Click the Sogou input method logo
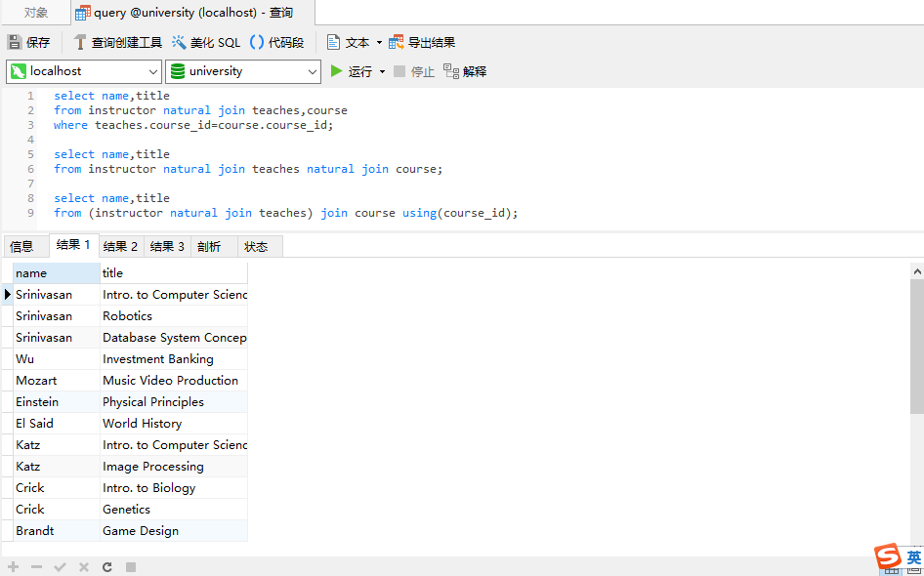This screenshot has height=576, width=924. point(888,555)
